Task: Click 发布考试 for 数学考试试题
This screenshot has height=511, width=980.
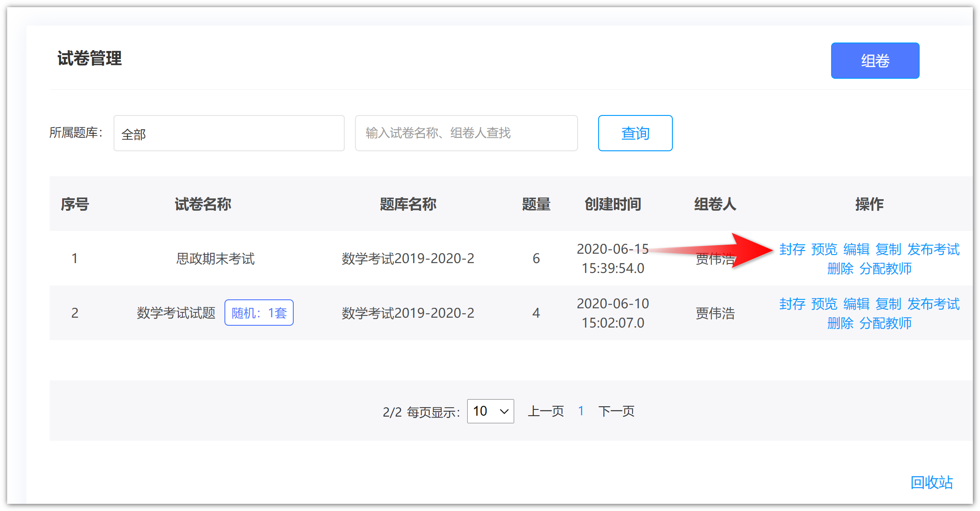Action: (x=933, y=304)
